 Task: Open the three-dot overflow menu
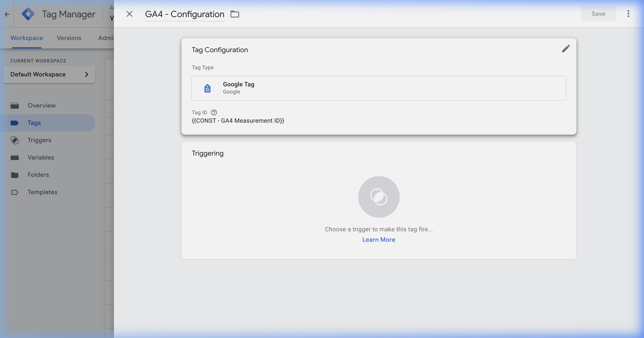(x=628, y=14)
